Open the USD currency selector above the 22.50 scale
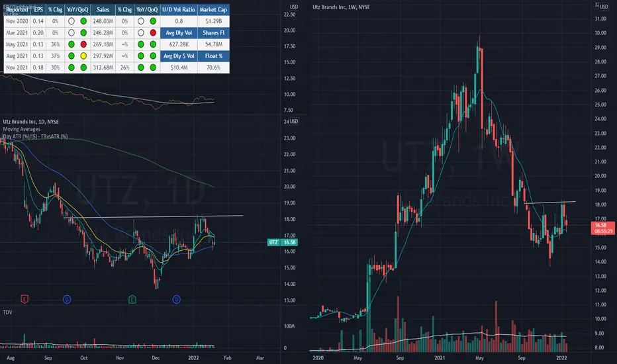Image resolution: width=617 pixels, height=364 pixels. click(x=294, y=7)
